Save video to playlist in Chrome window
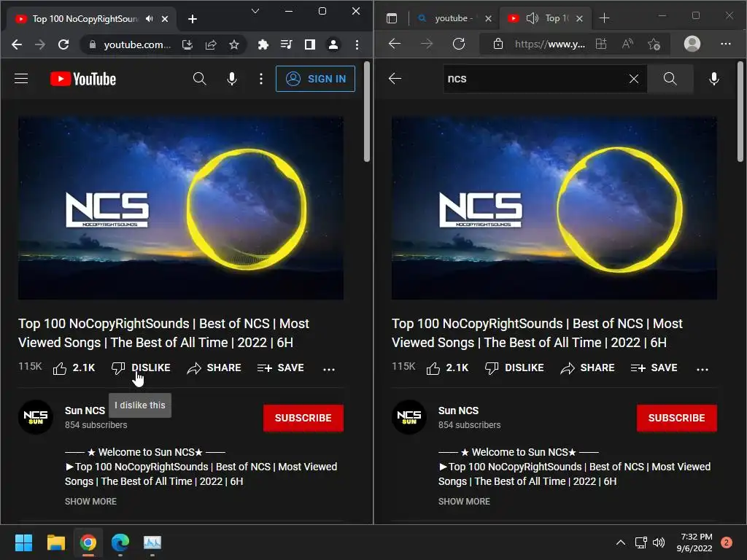This screenshot has height=560, width=747. click(x=281, y=368)
